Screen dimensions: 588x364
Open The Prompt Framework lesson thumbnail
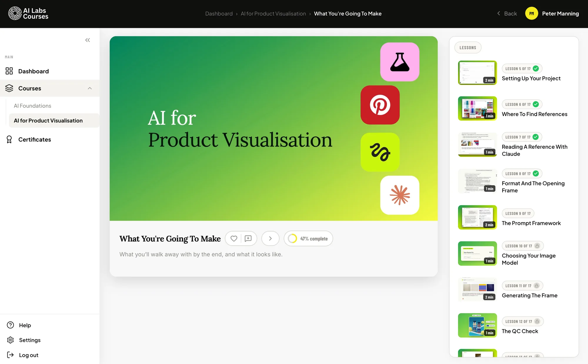click(x=477, y=217)
